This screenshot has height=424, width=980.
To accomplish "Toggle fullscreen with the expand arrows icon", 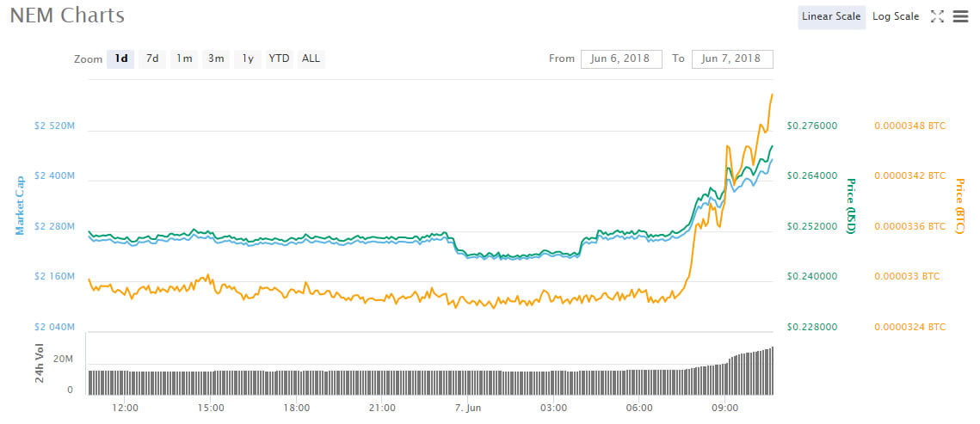I will tap(937, 17).
